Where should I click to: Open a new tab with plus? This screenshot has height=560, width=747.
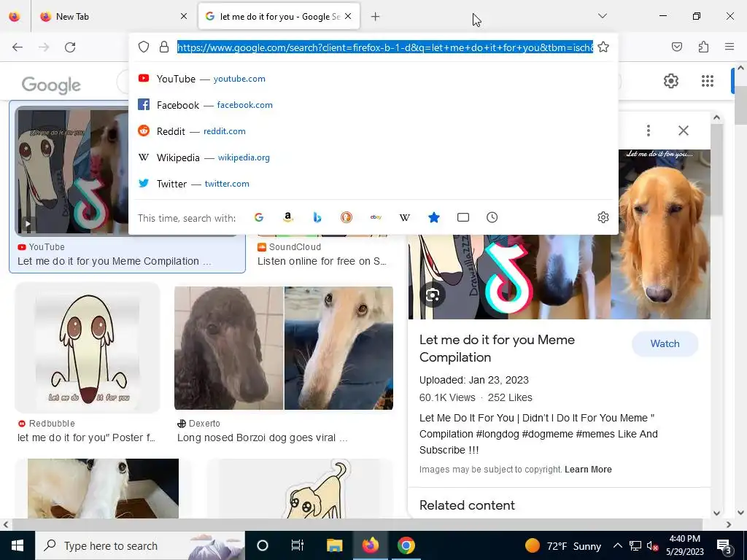click(376, 17)
